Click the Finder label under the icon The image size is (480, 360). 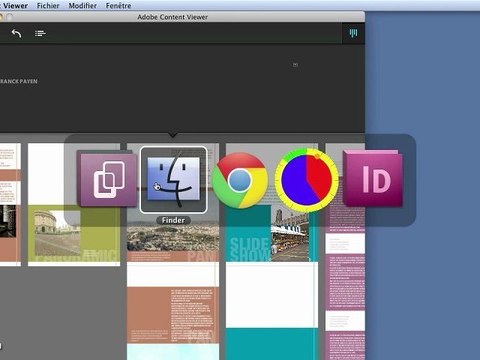coord(173,220)
